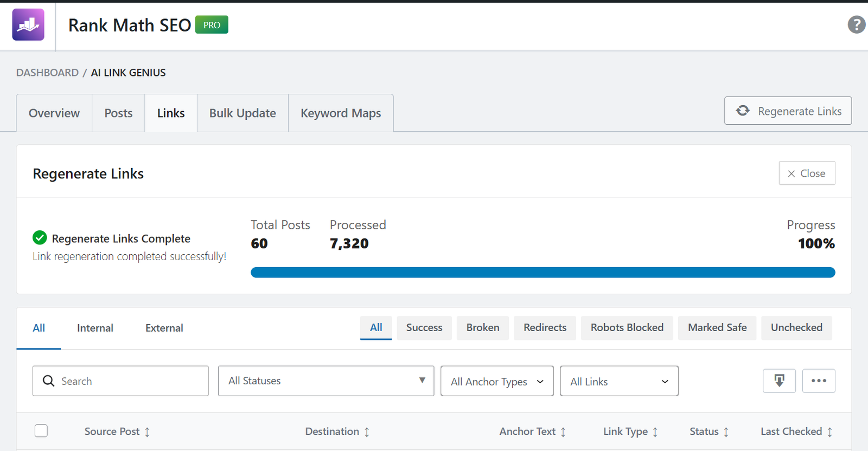
Task: Go to the DASHBOARD breadcrumb link
Action: click(47, 73)
